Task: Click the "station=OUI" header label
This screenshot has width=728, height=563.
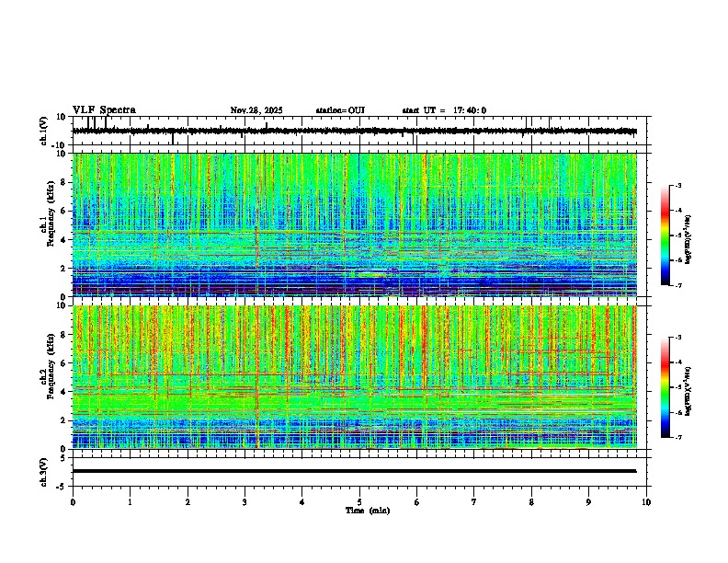Action: [x=340, y=110]
